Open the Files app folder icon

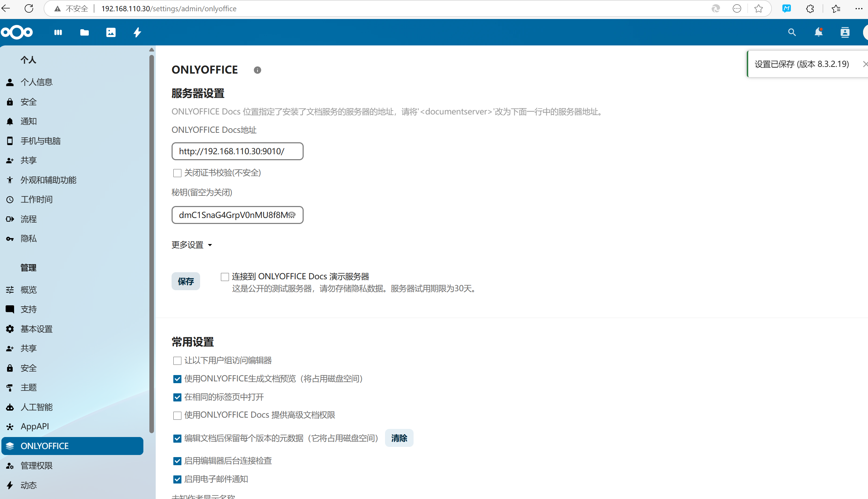pyautogui.click(x=85, y=32)
